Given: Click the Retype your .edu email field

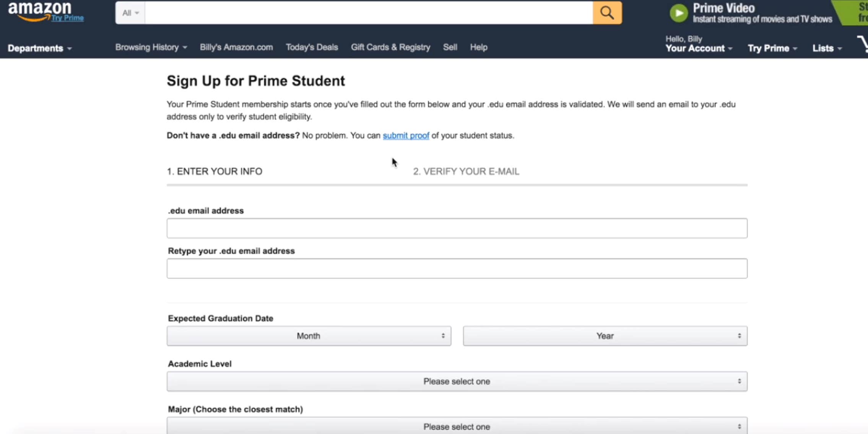Looking at the screenshot, I should [x=456, y=268].
